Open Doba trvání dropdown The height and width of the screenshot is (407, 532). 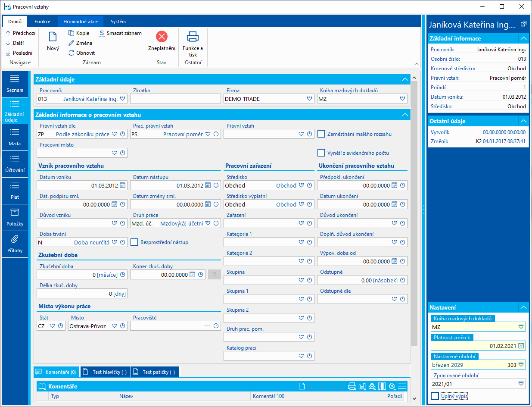pos(114,242)
